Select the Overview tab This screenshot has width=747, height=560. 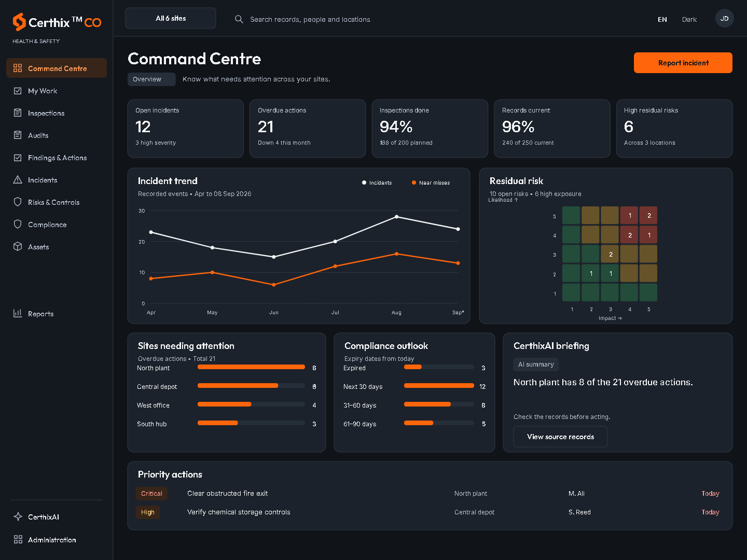pos(151,79)
